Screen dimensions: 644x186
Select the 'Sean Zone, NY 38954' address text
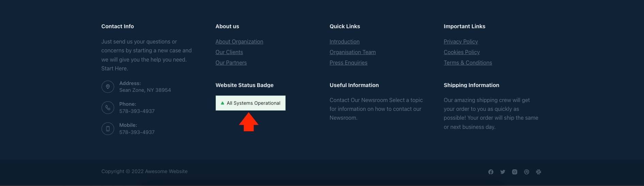(145, 90)
